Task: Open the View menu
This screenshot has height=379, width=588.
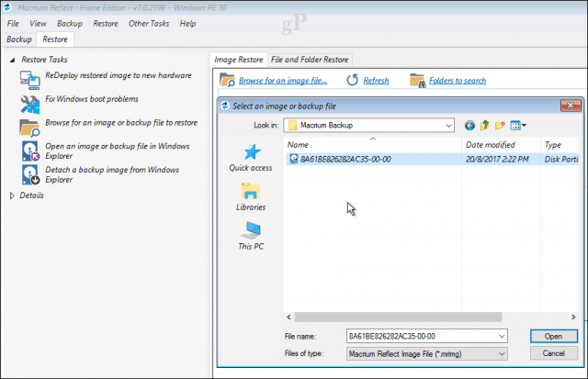Action: (38, 24)
